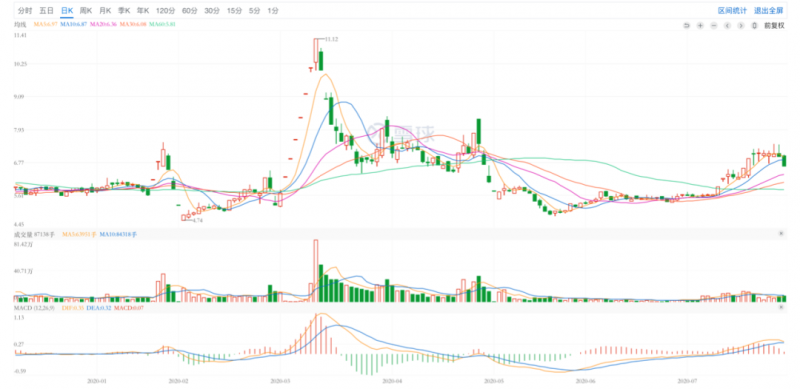Switch to the 分时 chart tab
The width and height of the screenshot is (800, 389).
pyautogui.click(x=25, y=10)
